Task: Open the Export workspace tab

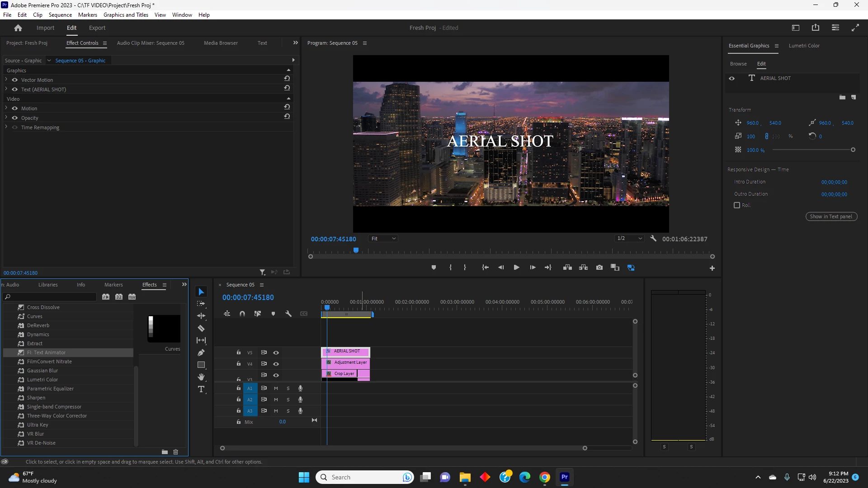Action: tap(97, 28)
